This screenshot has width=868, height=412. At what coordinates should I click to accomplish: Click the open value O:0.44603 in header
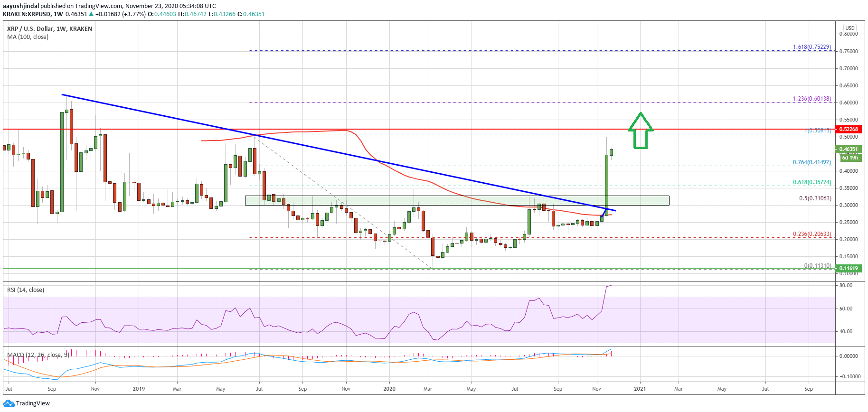[x=162, y=14]
